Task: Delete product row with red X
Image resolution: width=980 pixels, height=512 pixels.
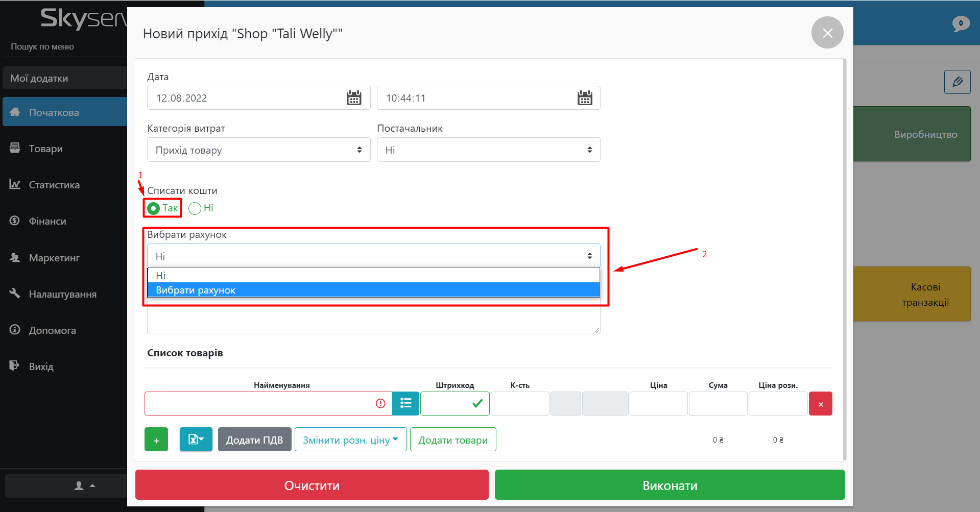Action: [820, 404]
